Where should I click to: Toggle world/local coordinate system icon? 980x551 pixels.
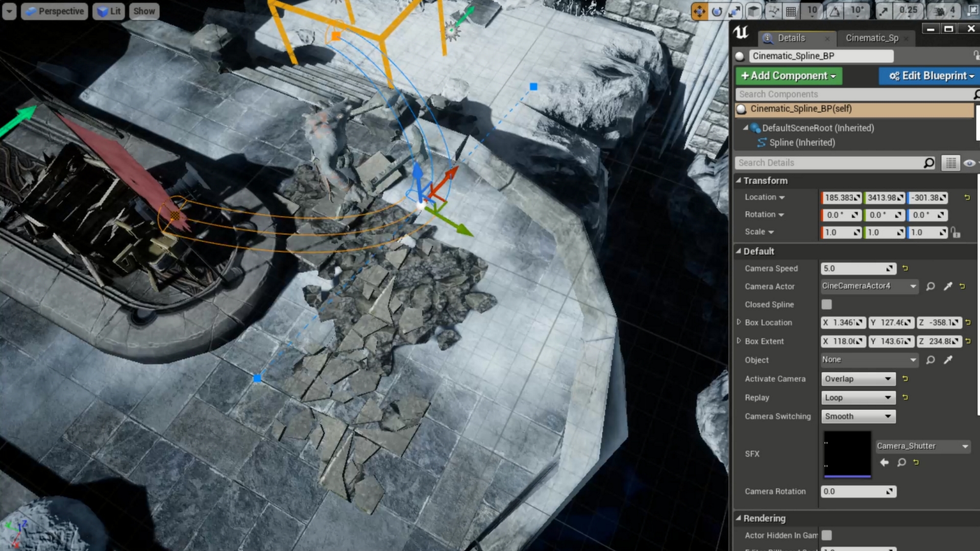(x=753, y=11)
